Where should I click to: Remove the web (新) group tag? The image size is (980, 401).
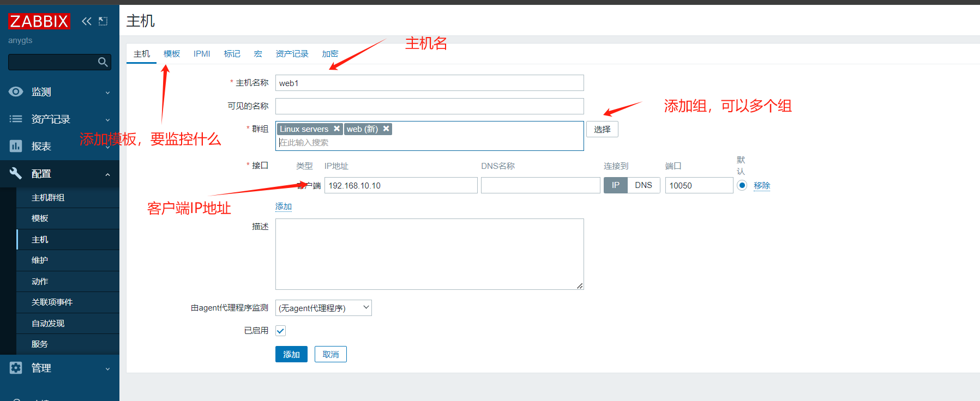pos(386,129)
